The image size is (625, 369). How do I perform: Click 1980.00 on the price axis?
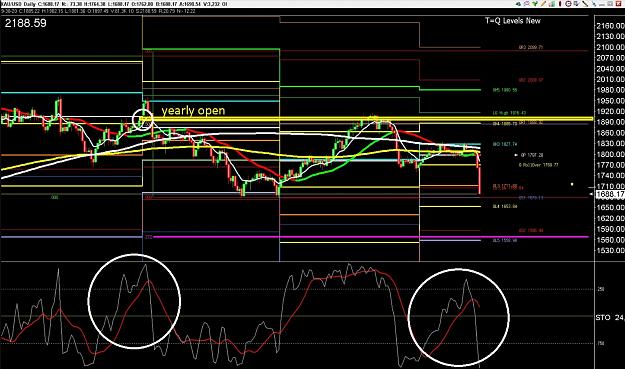coord(610,90)
